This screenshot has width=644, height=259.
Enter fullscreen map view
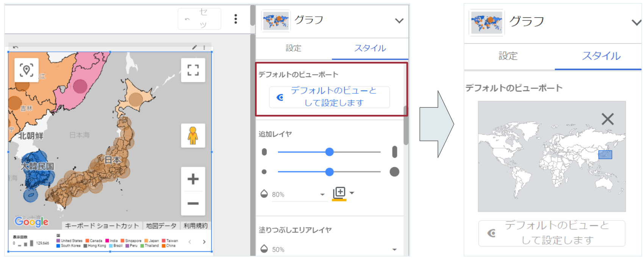193,70
